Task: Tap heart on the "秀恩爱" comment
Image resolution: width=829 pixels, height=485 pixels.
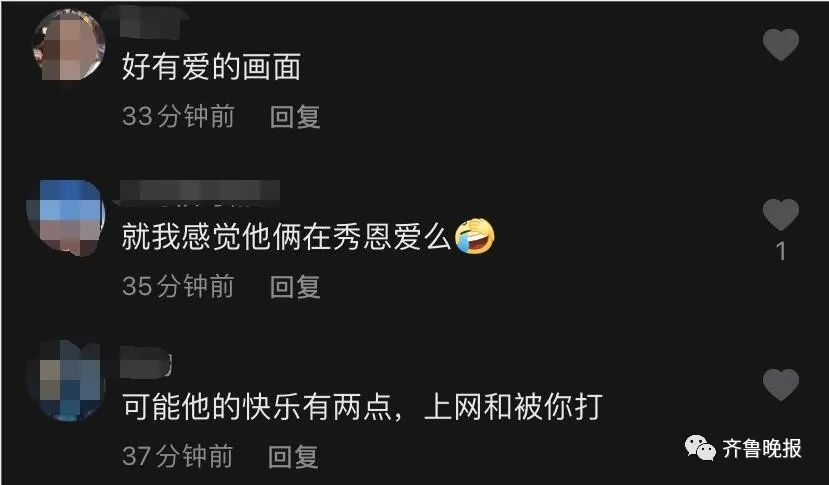Action: 781,215
